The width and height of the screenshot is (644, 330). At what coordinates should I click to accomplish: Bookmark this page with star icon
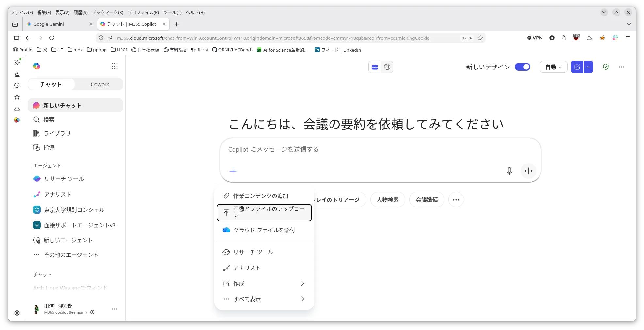coord(480,38)
